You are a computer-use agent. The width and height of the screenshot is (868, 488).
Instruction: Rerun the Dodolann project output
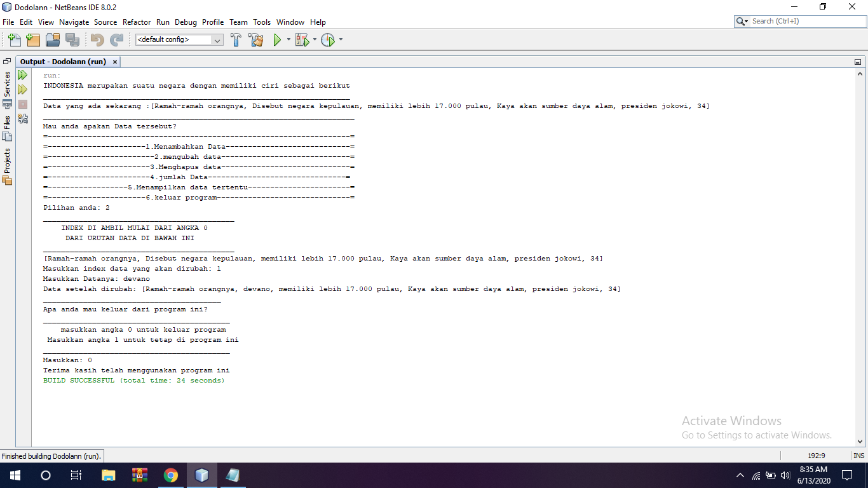pyautogui.click(x=22, y=74)
